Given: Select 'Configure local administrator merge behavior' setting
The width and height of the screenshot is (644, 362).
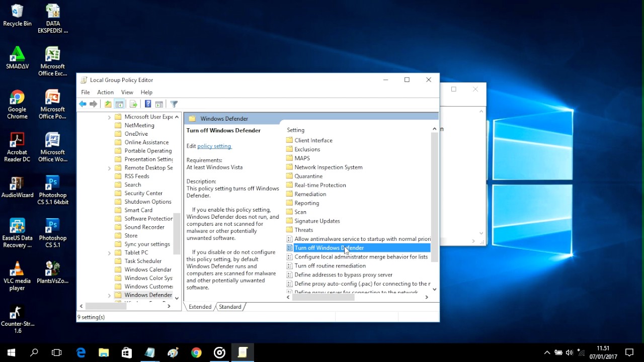Looking at the screenshot, I should pos(358,257).
